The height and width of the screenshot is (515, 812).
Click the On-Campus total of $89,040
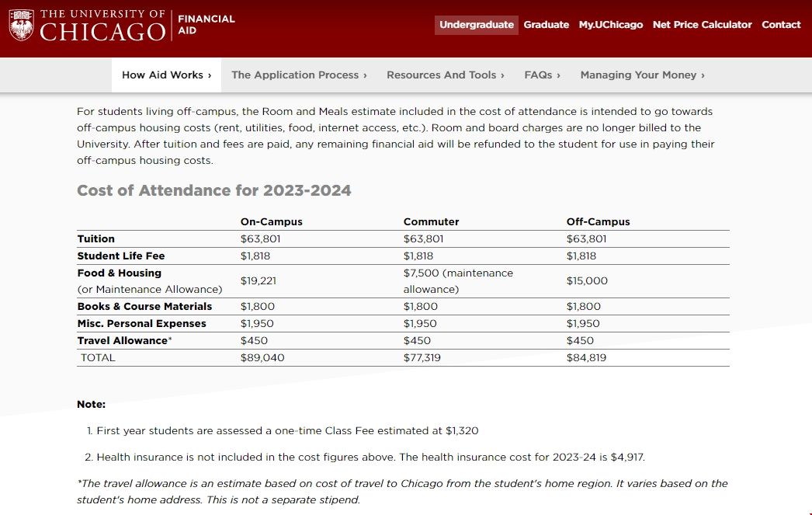coord(262,358)
